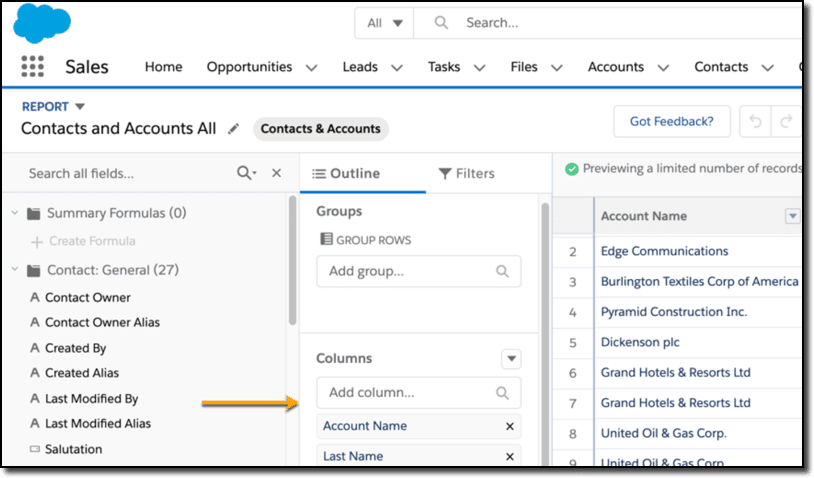Open the Pyramid Construction Inc. link
Image resolution: width=814 pixels, height=478 pixels.
point(674,312)
